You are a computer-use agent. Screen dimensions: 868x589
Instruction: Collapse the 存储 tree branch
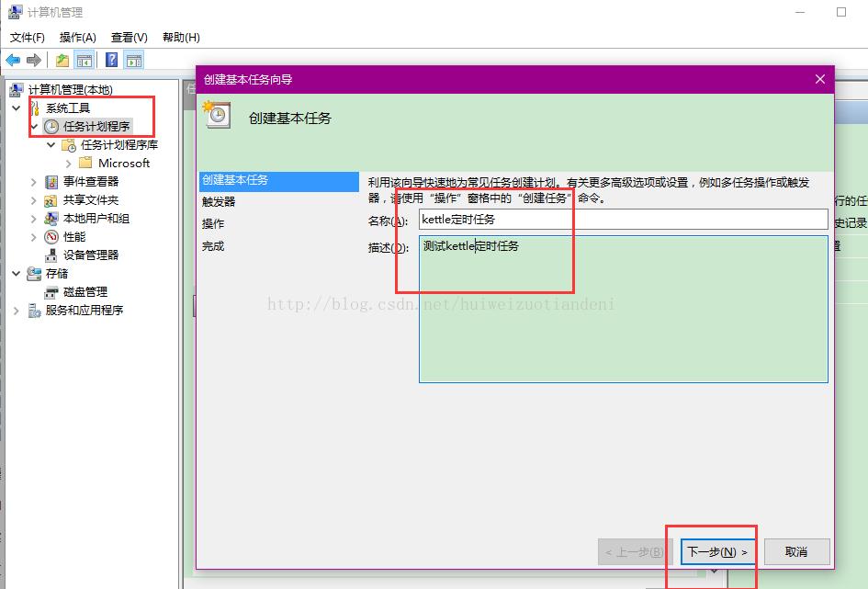coord(16,273)
